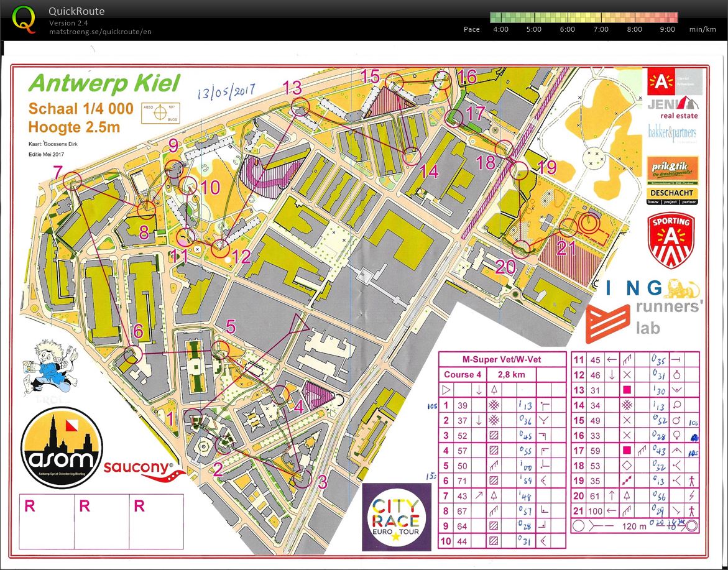Open the matstroeng.se/quickroute/en link
Image resolution: width=728 pixels, height=570 pixels.
pos(100,32)
